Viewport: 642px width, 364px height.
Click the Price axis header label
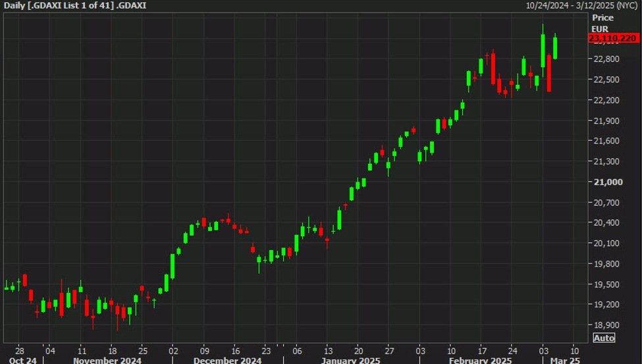[602, 18]
